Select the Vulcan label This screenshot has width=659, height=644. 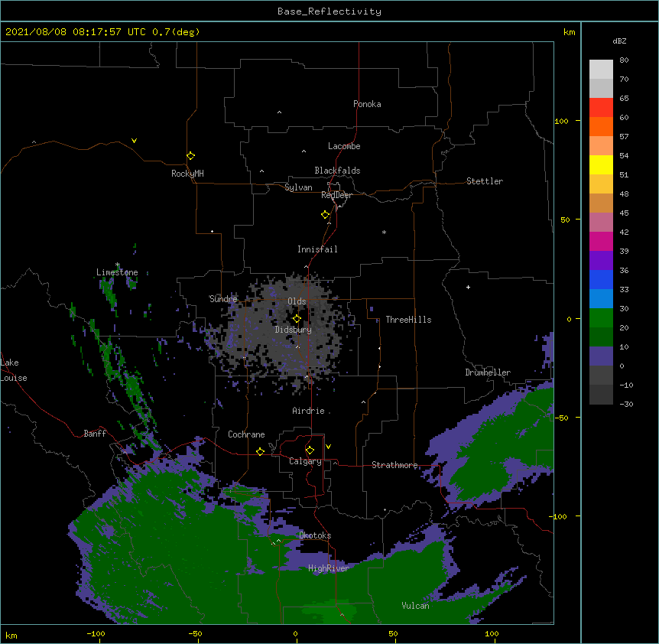(x=415, y=606)
